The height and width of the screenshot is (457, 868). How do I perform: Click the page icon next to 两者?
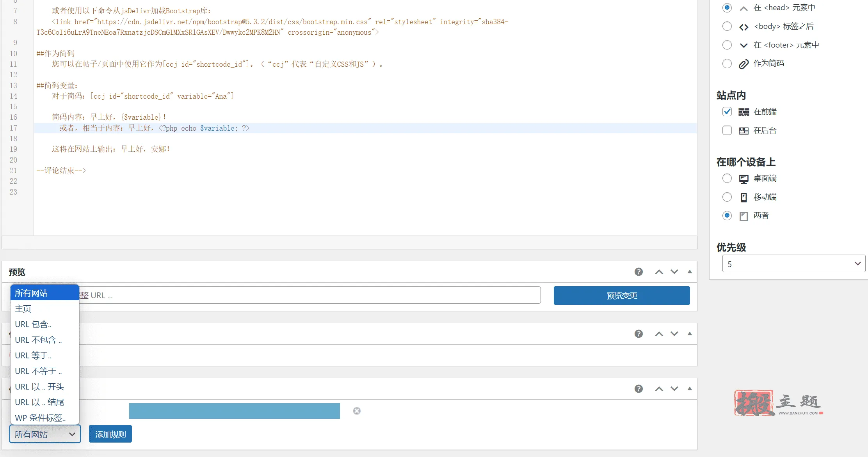743,216
